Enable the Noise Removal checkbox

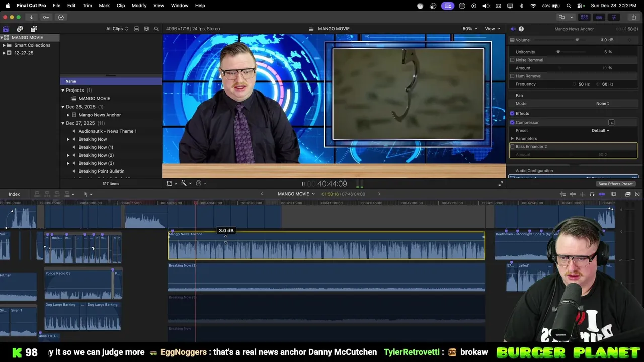point(512,60)
